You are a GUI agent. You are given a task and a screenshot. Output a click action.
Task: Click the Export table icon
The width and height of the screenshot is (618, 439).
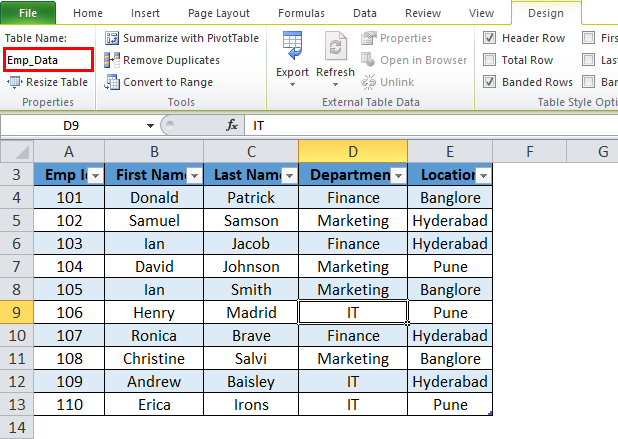click(x=292, y=46)
